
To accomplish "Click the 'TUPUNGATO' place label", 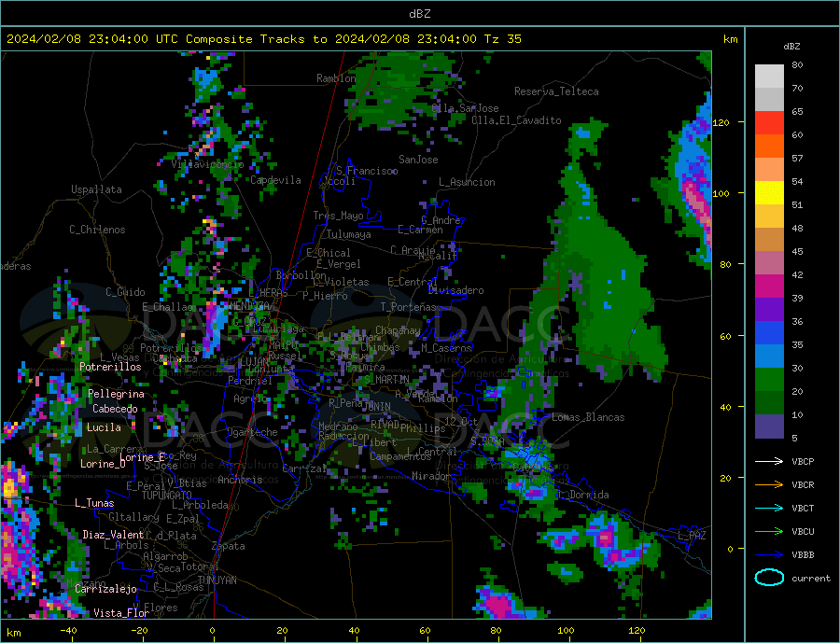I will point(167,496).
